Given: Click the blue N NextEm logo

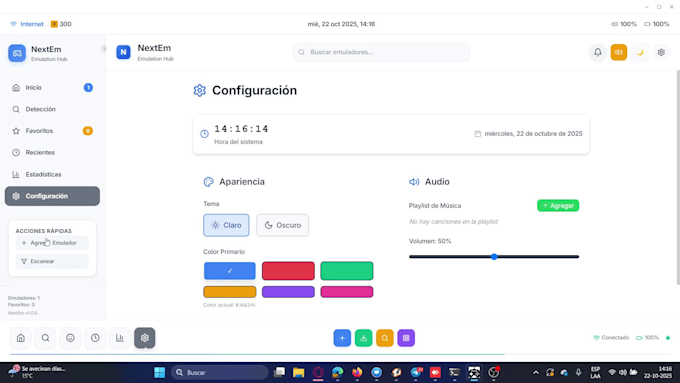Looking at the screenshot, I should (x=123, y=52).
